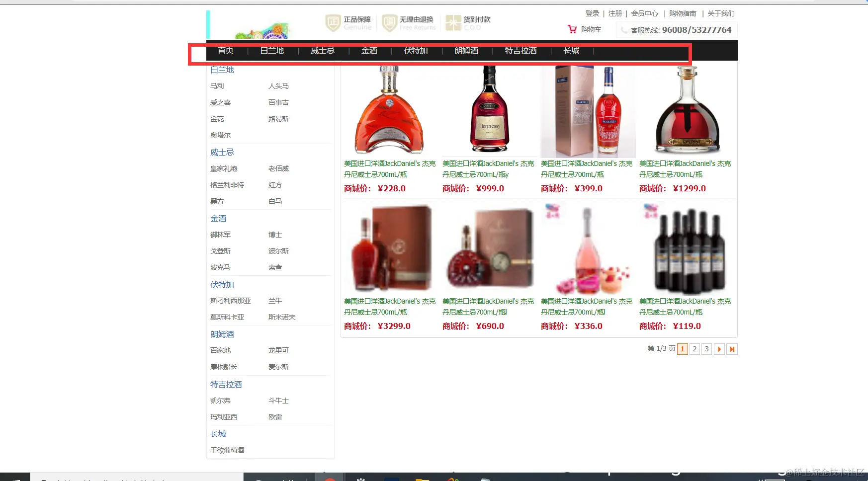Click the 无理由退换 free returns badge

click(409, 23)
